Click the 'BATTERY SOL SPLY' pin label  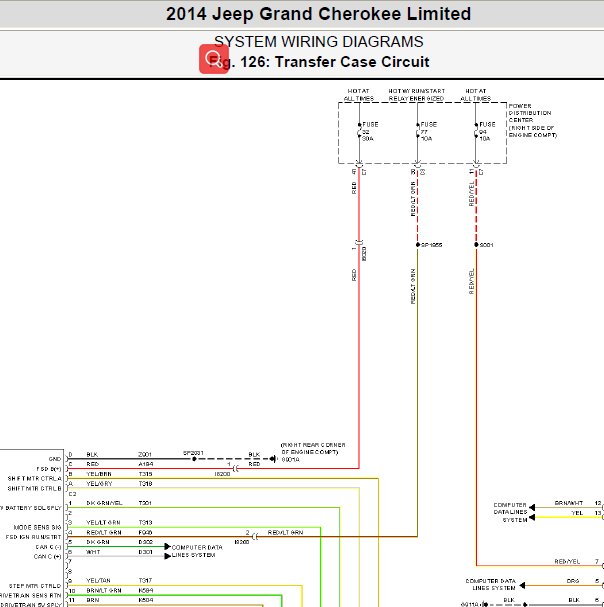[31, 508]
